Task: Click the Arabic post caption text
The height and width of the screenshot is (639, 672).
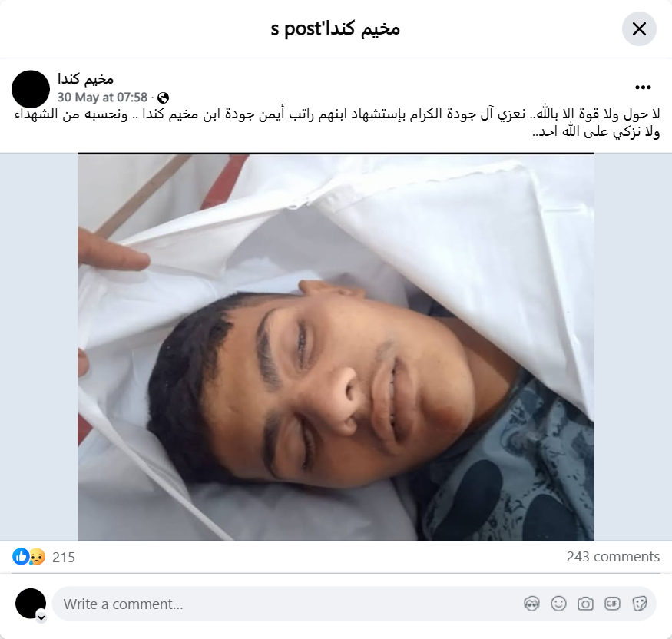Action: tap(337, 123)
